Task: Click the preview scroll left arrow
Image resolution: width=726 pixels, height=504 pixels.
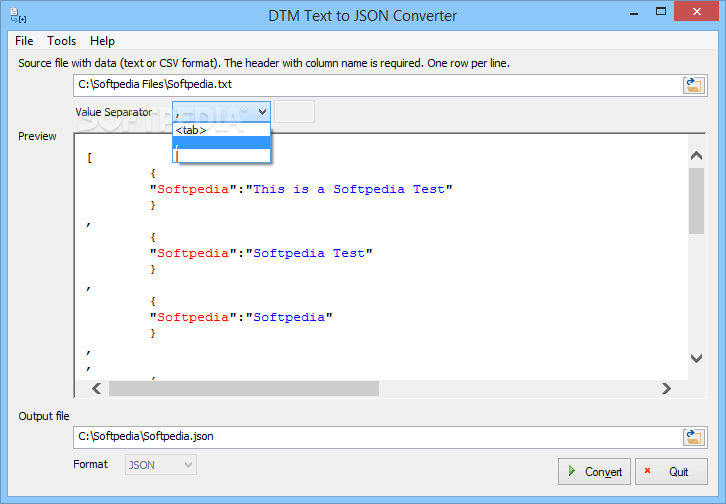Action: pyautogui.click(x=97, y=388)
